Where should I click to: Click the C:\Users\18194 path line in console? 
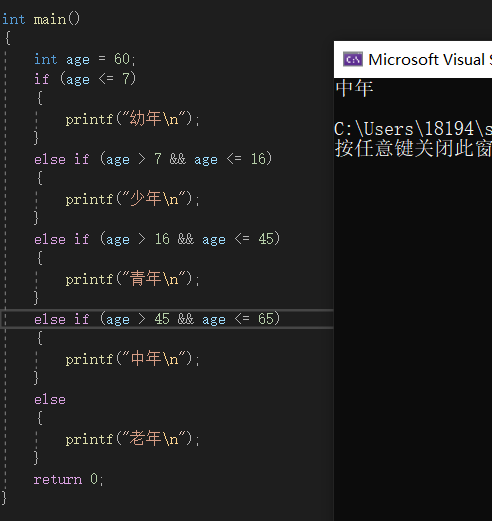click(413, 129)
